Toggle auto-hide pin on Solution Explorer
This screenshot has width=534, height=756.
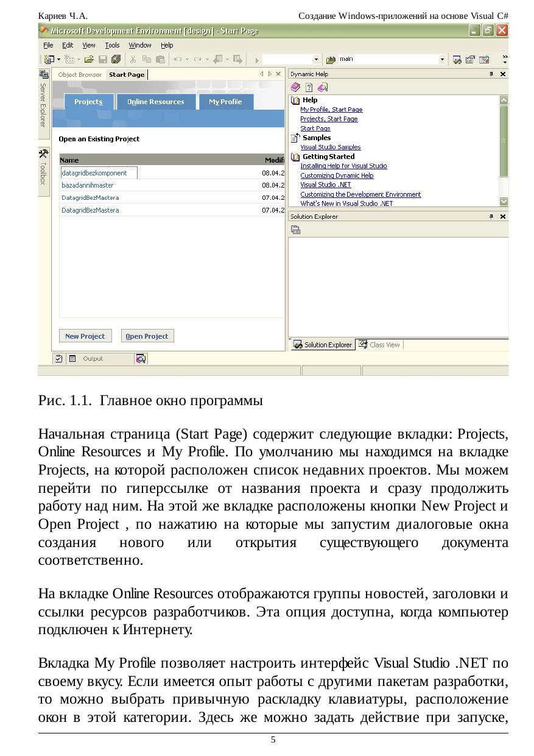tap(491, 216)
